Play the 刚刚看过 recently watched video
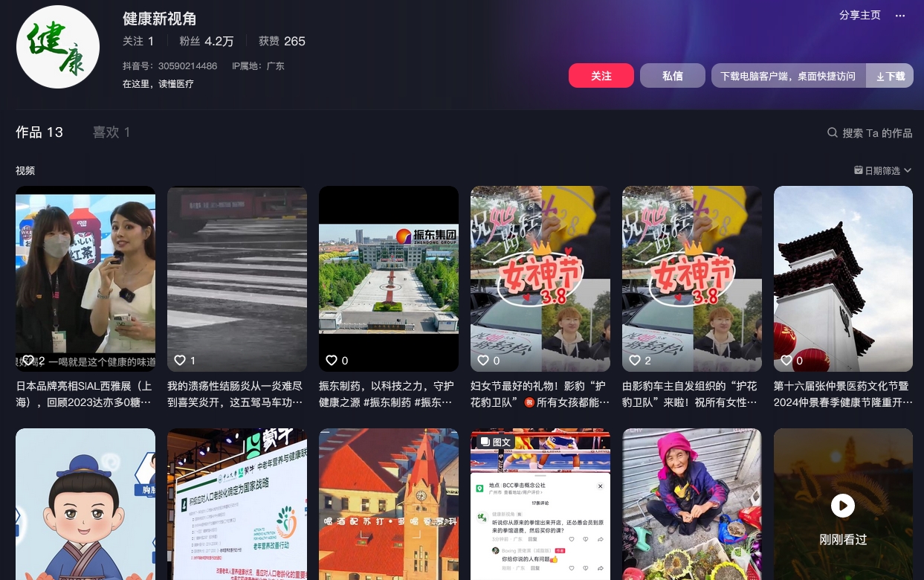The width and height of the screenshot is (924, 580). [843, 506]
